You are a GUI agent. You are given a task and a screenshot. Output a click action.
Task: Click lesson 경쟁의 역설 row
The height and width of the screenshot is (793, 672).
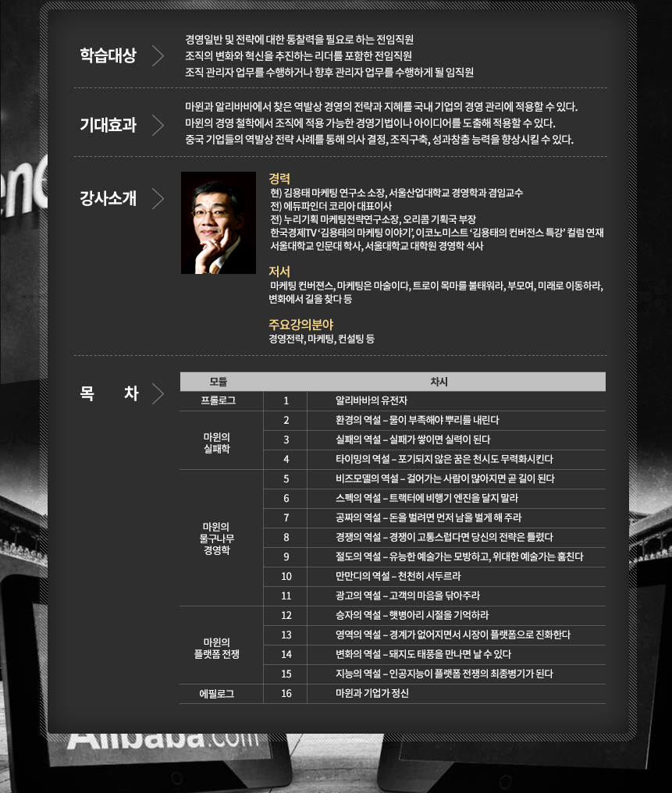point(435,537)
